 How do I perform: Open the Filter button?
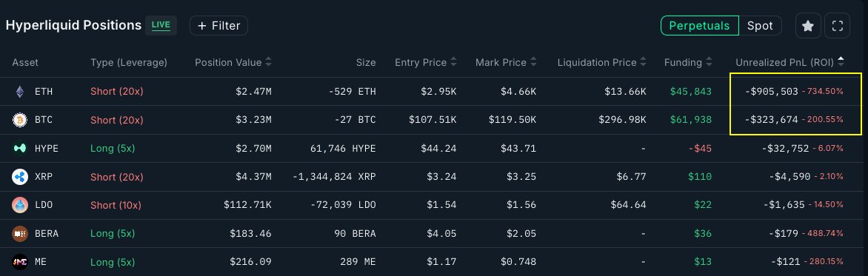pos(218,25)
